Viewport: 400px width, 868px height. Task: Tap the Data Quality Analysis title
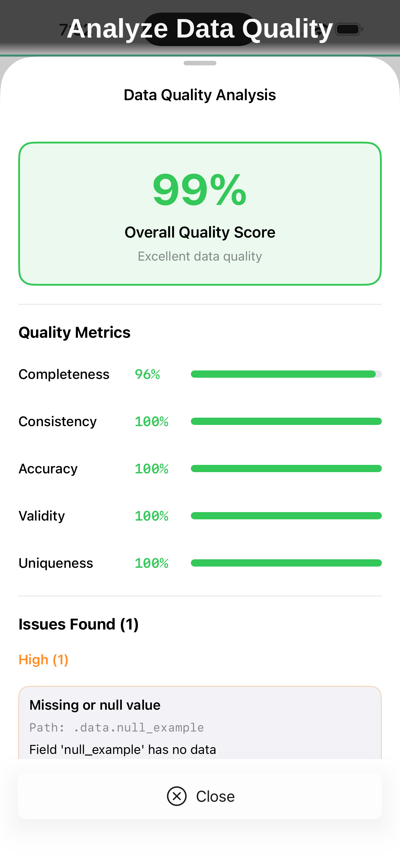click(x=200, y=95)
